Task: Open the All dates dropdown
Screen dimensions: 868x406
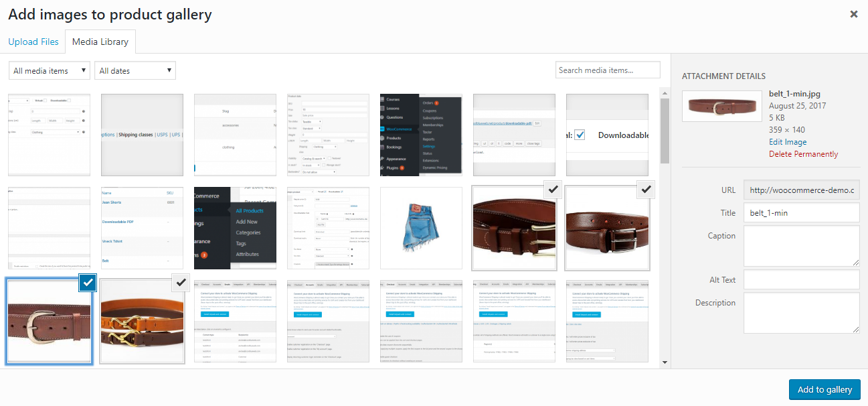Action: pyautogui.click(x=135, y=70)
